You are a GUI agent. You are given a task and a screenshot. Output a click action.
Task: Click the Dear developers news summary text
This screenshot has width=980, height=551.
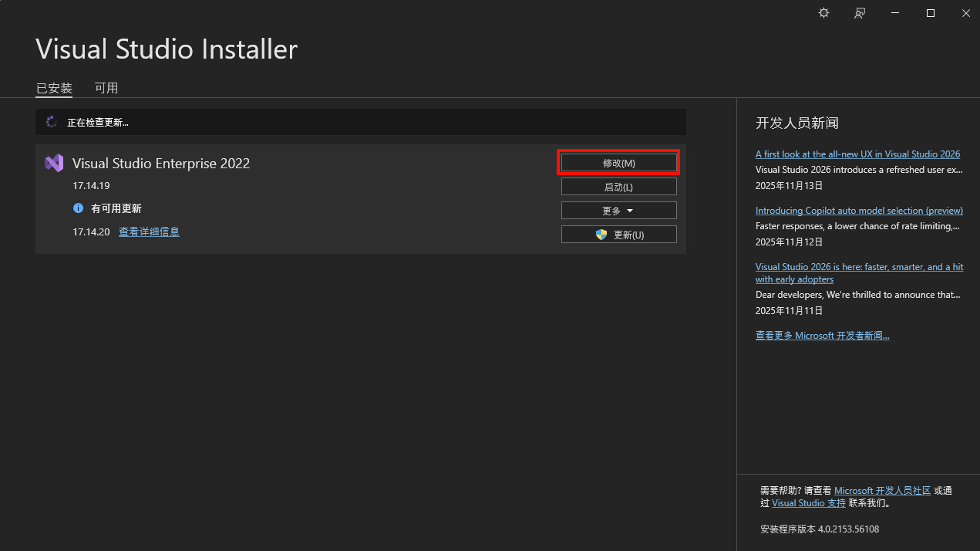857,295
